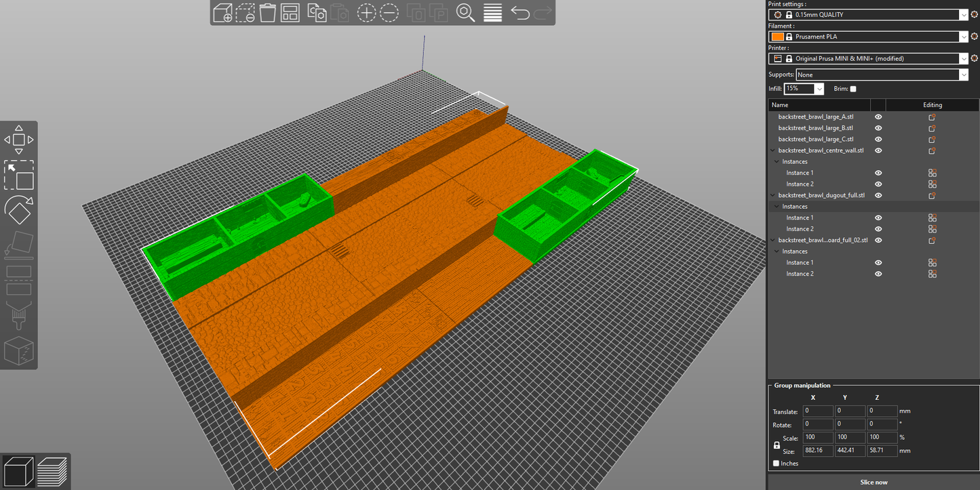The height and width of the screenshot is (490, 980).
Task: Open the Supports dropdown
Action: pyautogui.click(x=882, y=75)
